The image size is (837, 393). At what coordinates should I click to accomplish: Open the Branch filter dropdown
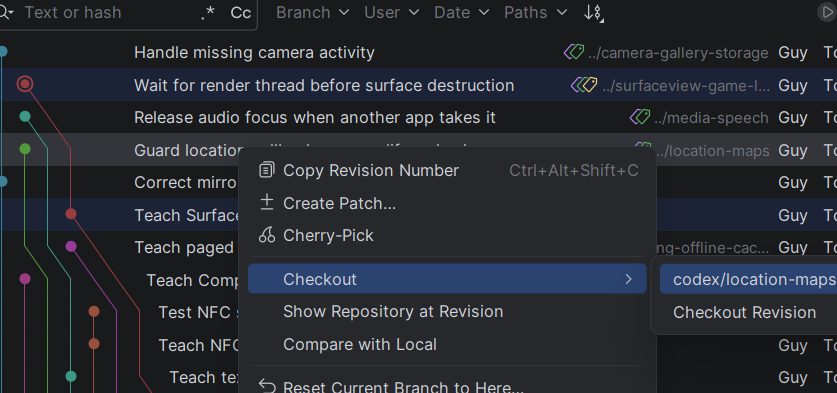pyautogui.click(x=313, y=12)
